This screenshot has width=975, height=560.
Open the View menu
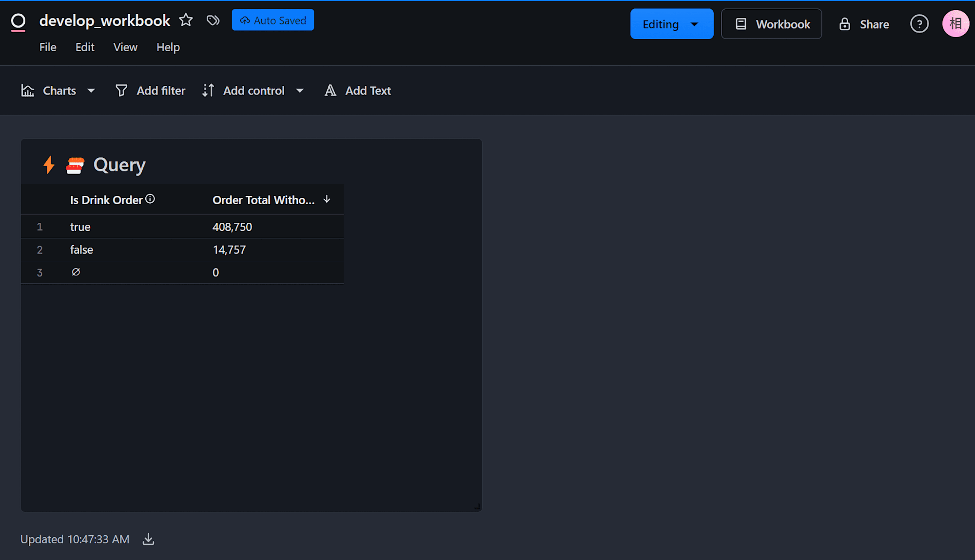coord(125,47)
